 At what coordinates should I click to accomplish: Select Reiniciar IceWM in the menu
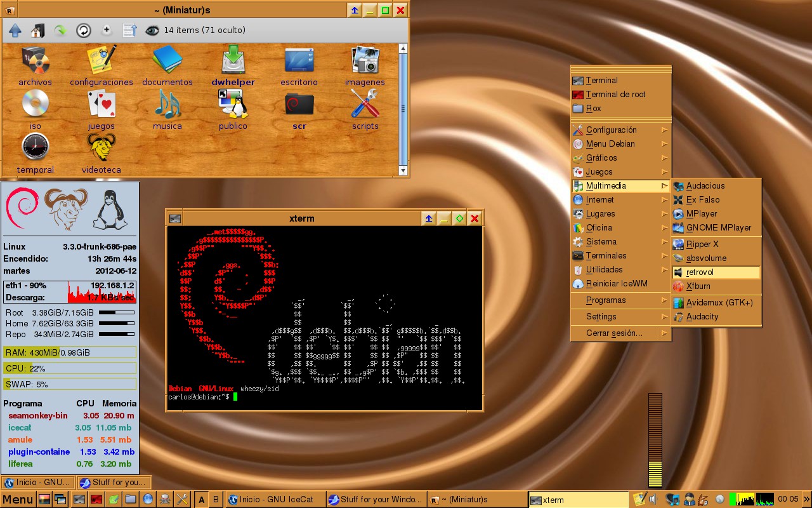620,284
